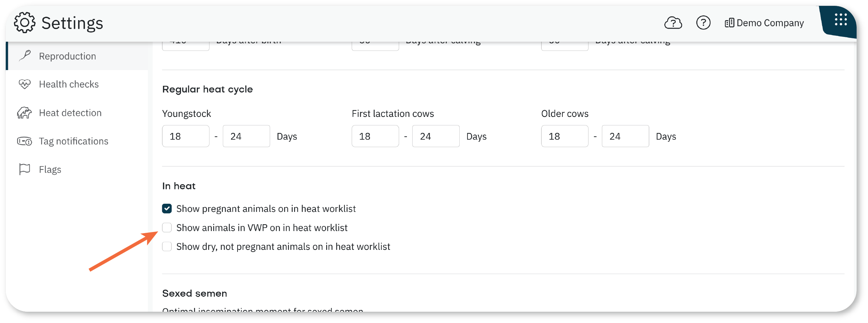The height and width of the screenshot is (323, 868).
Task: Click Older cows maximum days field
Action: pyautogui.click(x=625, y=136)
